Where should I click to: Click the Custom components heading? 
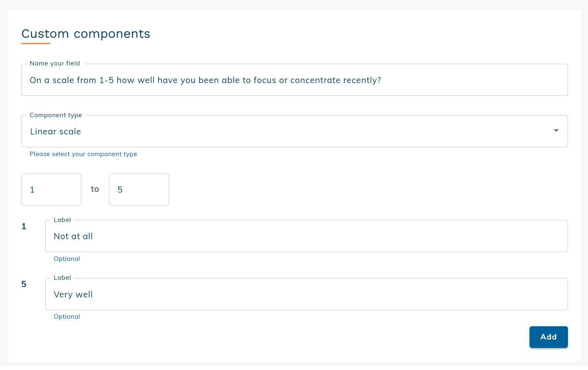(86, 34)
